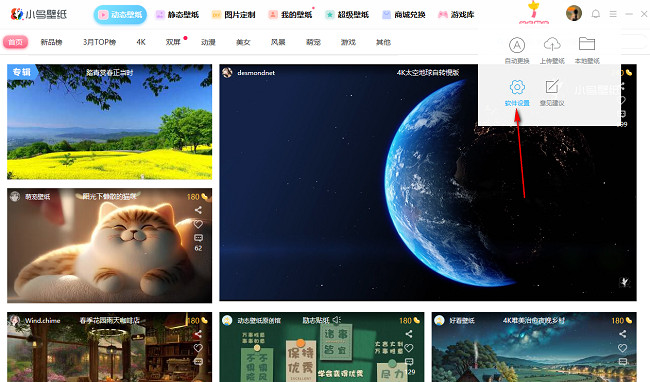The height and width of the screenshot is (382, 650).
Task: Click the author name 动态壁纸原创馆
Action: pyautogui.click(x=259, y=321)
